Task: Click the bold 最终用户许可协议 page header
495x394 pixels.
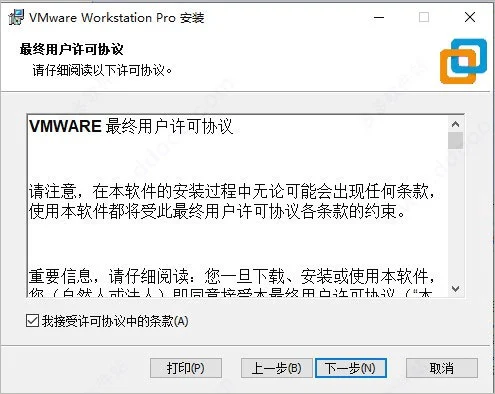Action: tap(71, 49)
